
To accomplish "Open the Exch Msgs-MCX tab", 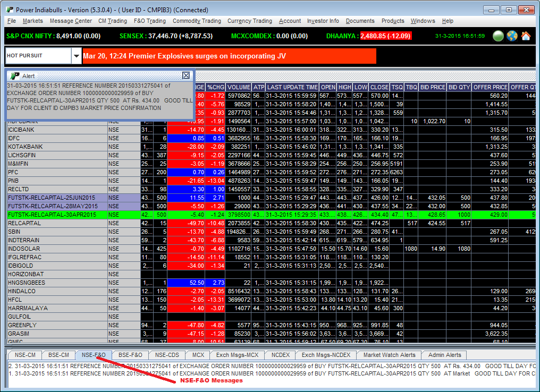I will pyautogui.click(x=237, y=355).
